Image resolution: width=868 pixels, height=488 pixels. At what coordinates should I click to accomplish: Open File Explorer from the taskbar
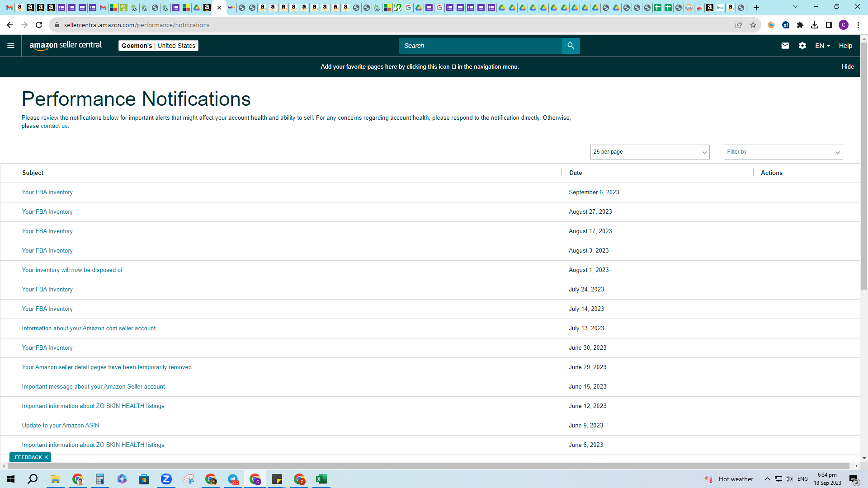tap(55, 479)
